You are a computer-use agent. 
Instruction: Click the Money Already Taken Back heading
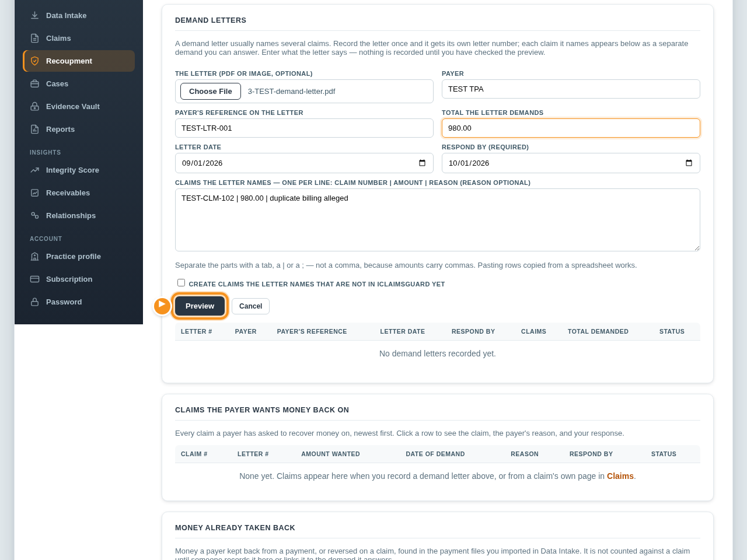pos(235,528)
